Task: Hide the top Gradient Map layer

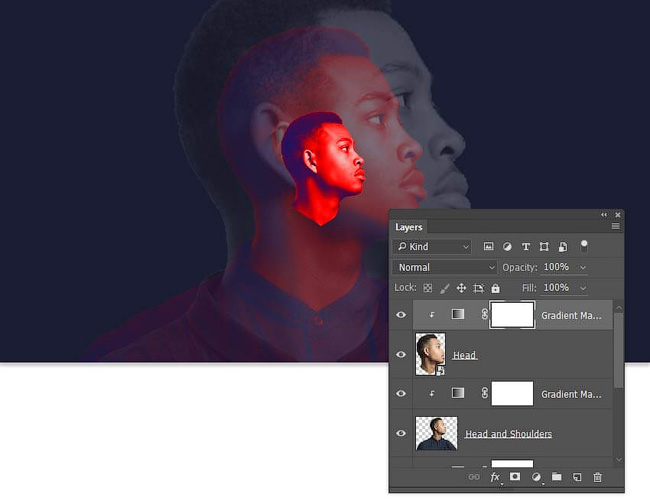Action: [401, 315]
